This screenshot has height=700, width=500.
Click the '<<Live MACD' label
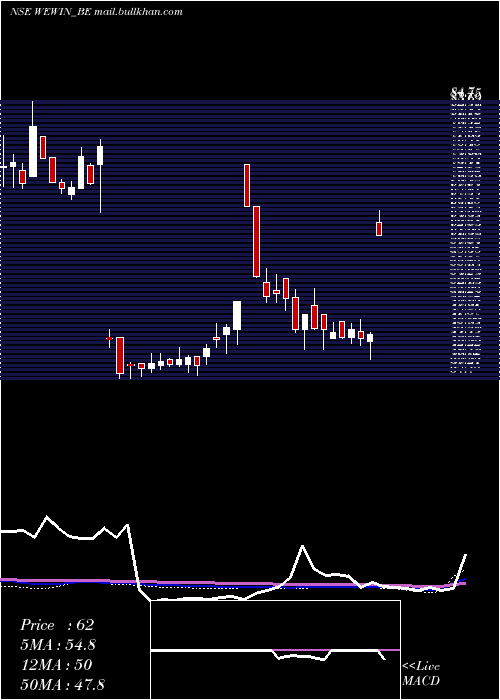[x=421, y=673]
